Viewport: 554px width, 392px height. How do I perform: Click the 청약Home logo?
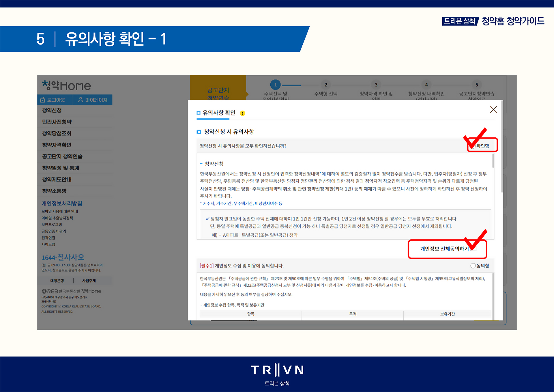[66, 85]
